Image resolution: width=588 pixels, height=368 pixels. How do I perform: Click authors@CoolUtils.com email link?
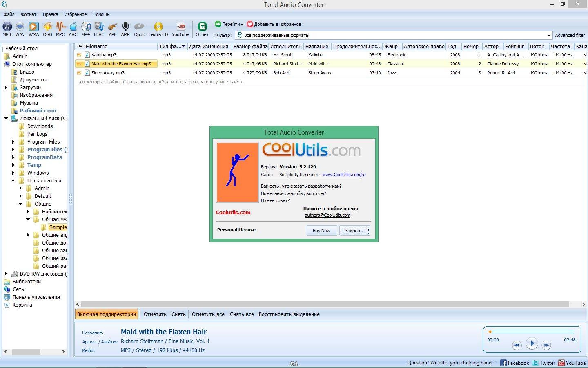point(327,215)
